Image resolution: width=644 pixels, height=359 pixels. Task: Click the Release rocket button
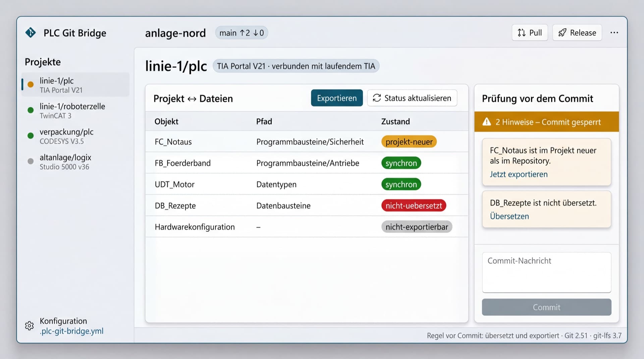[x=577, y=33]
